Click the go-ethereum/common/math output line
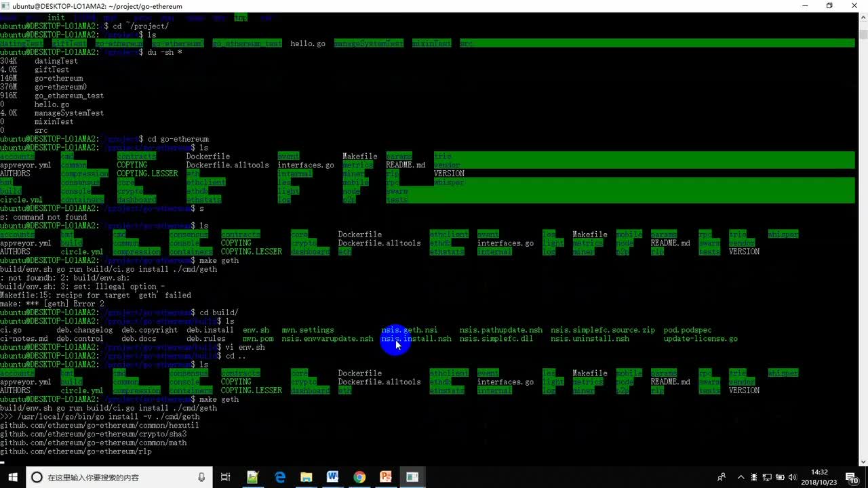 [94, 443]
